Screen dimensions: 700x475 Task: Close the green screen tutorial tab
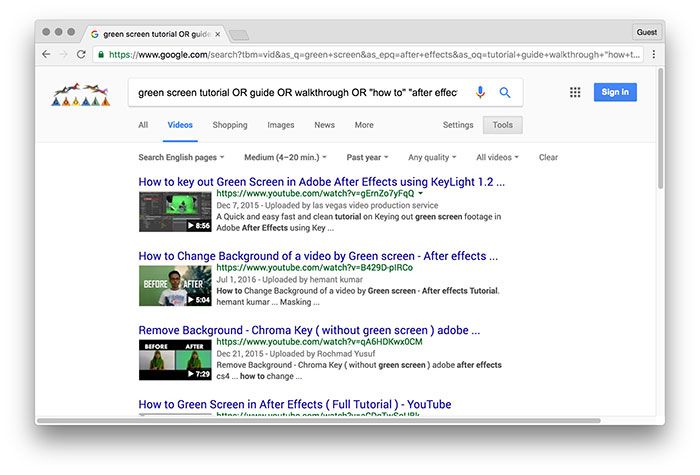tap(217, 34)
